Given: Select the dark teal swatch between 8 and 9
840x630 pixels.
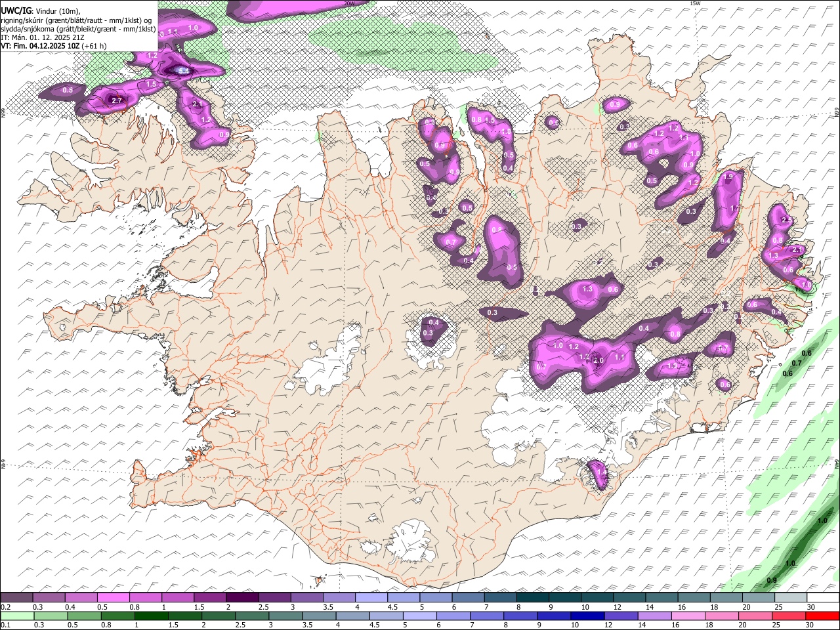Looking at the screenshot, I should [x=533, y=598].
